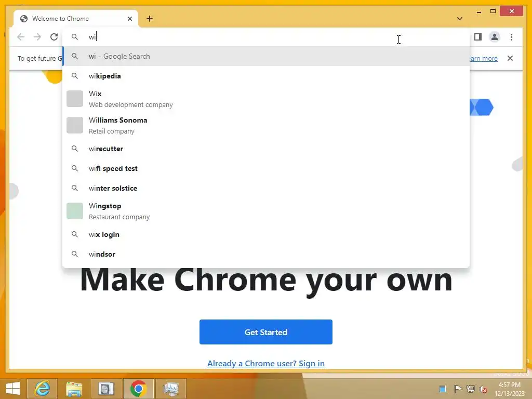
Task: Click the address bar text field
Action: tap(266, 37)
